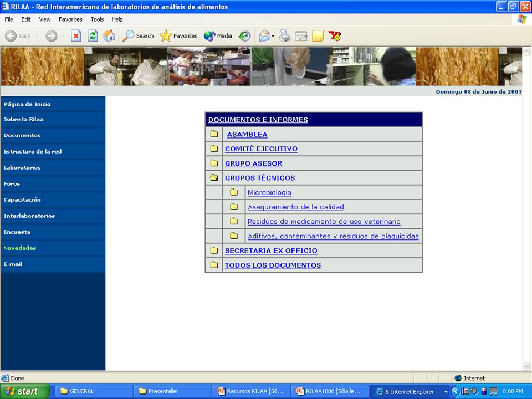Viewport: 532px width, 399px height.
Task: Switch to GENERAL folder taskbar button
Action: coord(94,391)
